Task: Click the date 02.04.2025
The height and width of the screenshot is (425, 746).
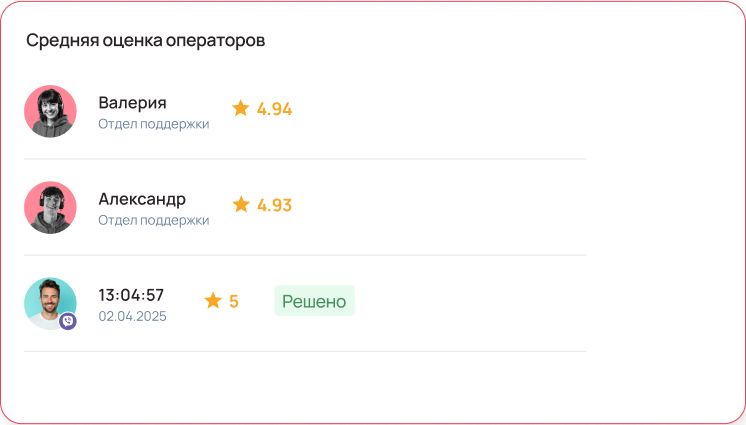Action: point(132,316)
